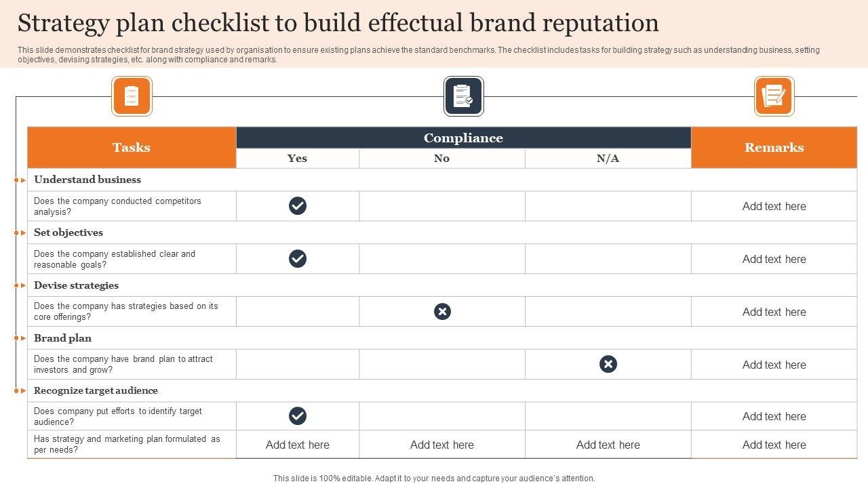The image size is (868, 488).
Task: Click the orange Tasks header color block edge
Action: pyautogui.click(x=30, y=148)
